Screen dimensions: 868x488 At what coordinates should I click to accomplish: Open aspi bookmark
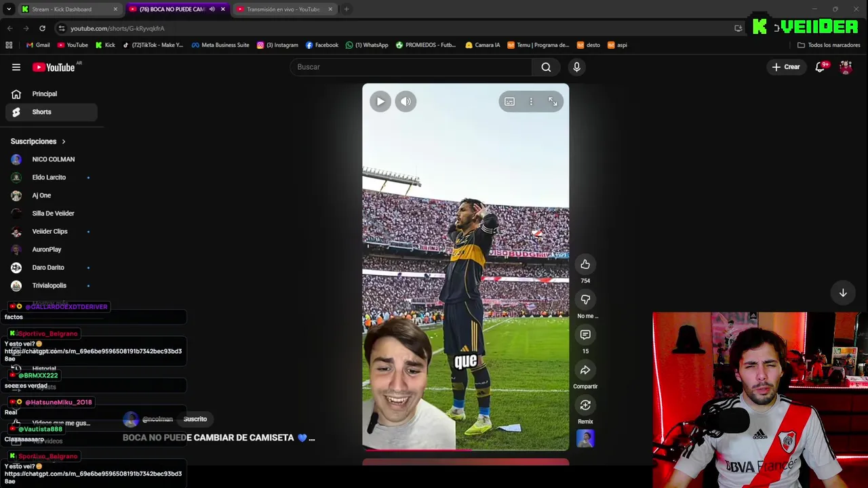tap(617, 45)
